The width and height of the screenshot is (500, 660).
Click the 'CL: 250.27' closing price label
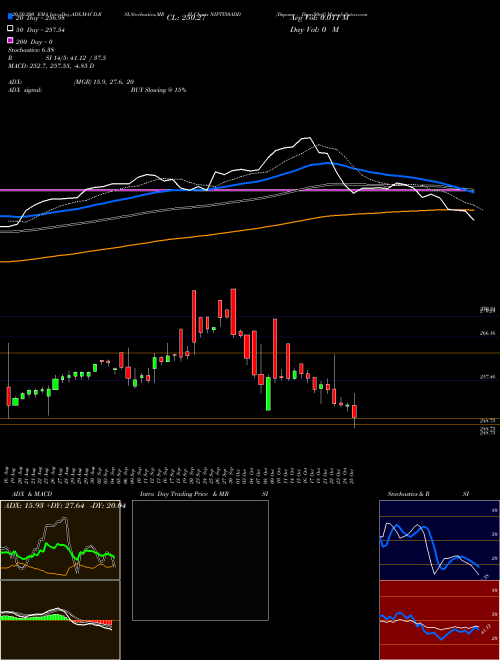(186, 18)
